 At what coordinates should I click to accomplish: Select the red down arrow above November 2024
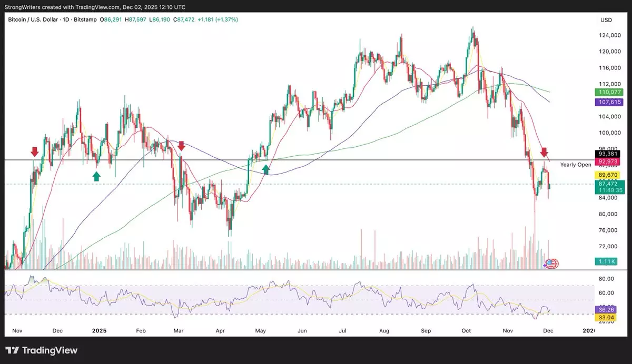[x=34, y=152]
